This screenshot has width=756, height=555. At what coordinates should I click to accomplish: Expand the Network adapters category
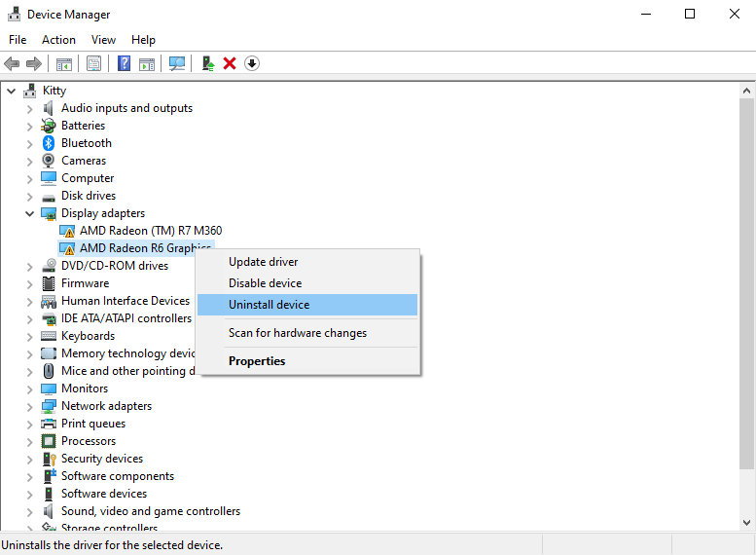(x=30, y=407)
